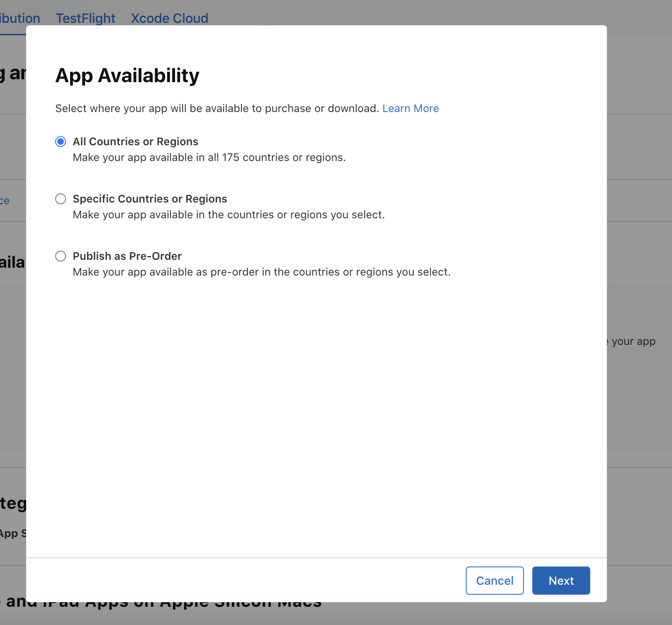Click the "all 175 countries or regions" description

[x=209, y=158]
